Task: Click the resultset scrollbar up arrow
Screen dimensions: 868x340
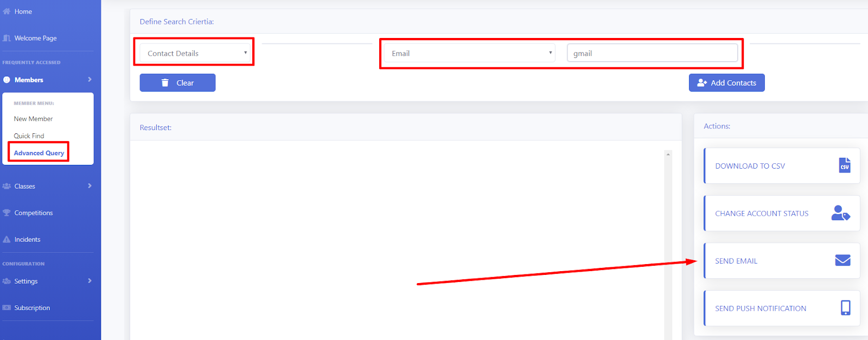Action: (668, 155)
